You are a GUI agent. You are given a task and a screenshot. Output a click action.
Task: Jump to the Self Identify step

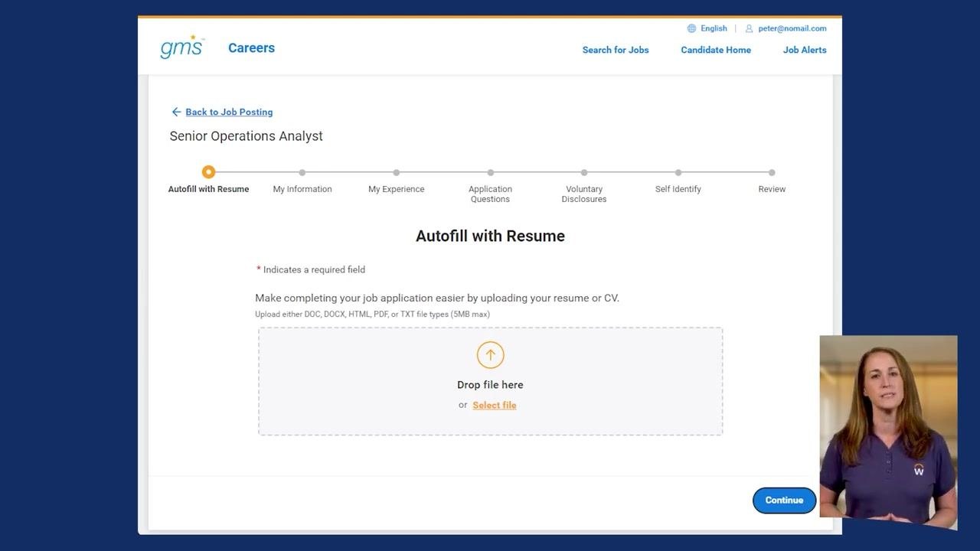678,181
